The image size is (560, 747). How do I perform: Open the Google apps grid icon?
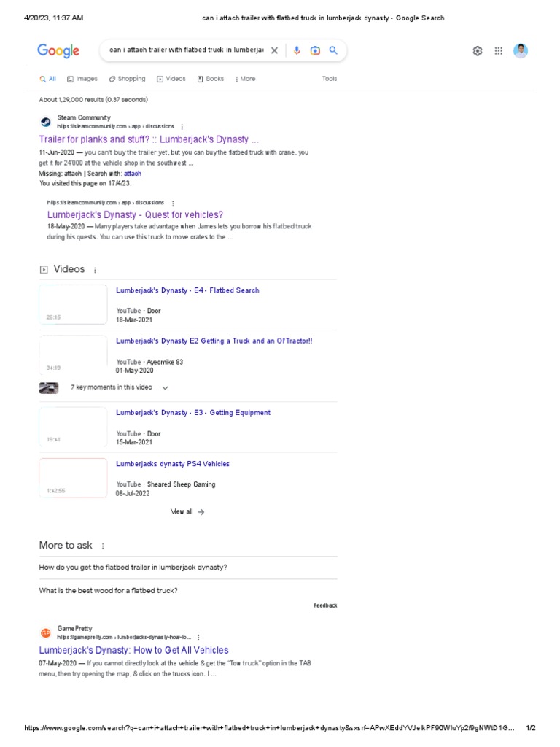pyautogui.click(x=499, y=51)
